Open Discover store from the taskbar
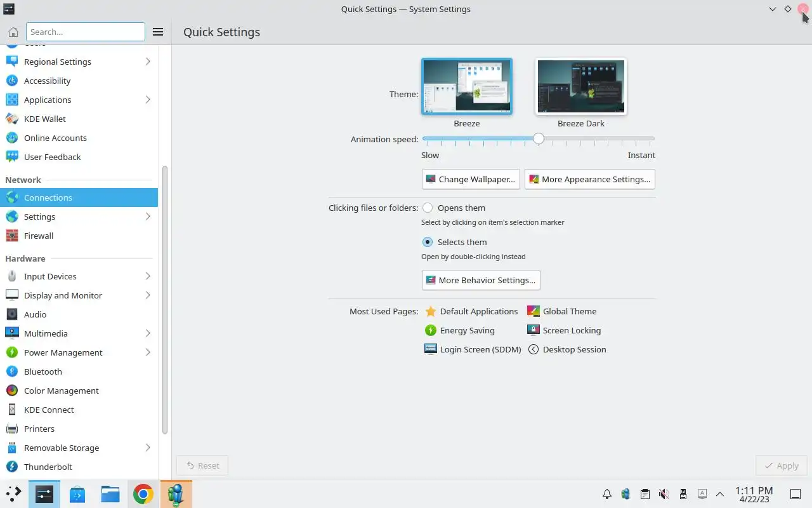Viewport: 812px width, 508px height. pos(77,494)
